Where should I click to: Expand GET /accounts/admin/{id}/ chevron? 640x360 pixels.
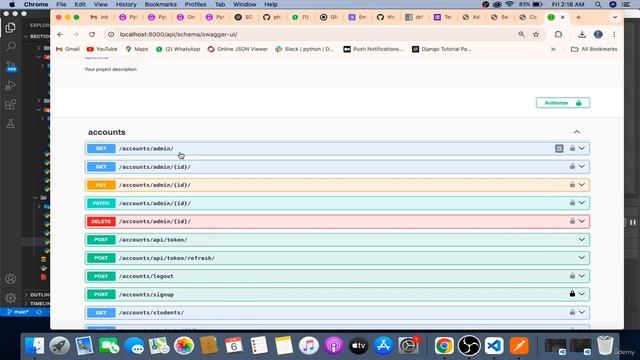pos(582,167)
